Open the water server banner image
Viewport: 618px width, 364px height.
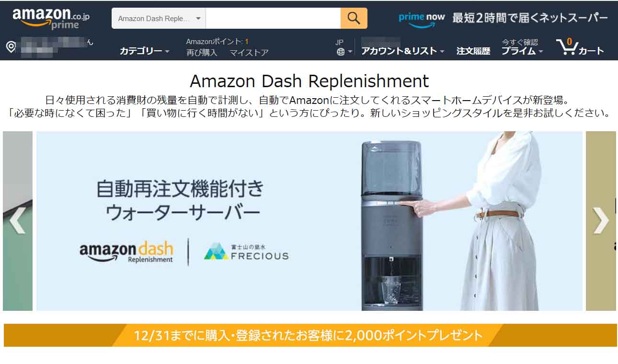pyautogui.click(x=309, y=221)
